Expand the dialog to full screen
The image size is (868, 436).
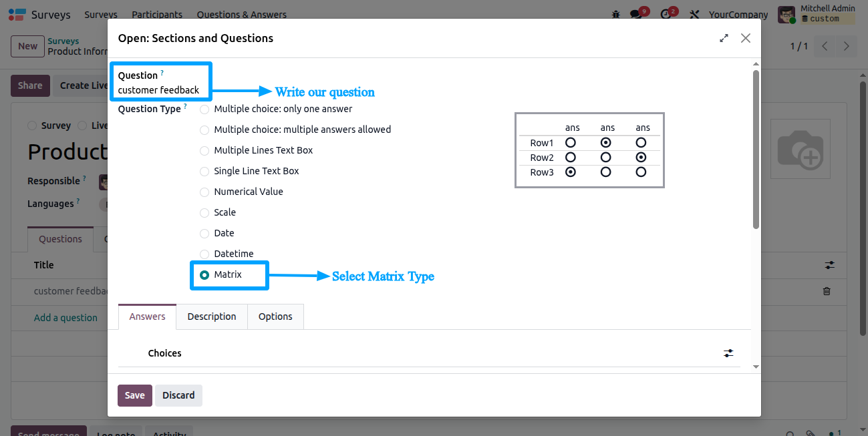(724, 38)
